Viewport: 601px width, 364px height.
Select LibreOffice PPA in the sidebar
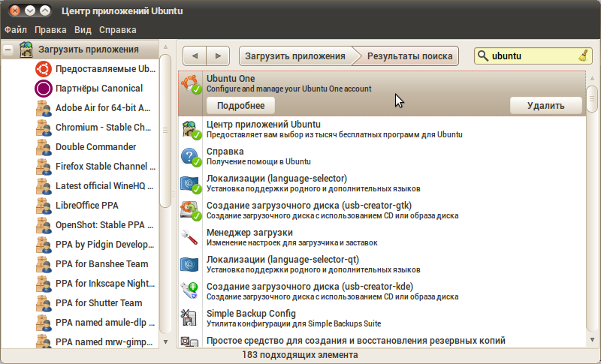click(x=86, y=206)
